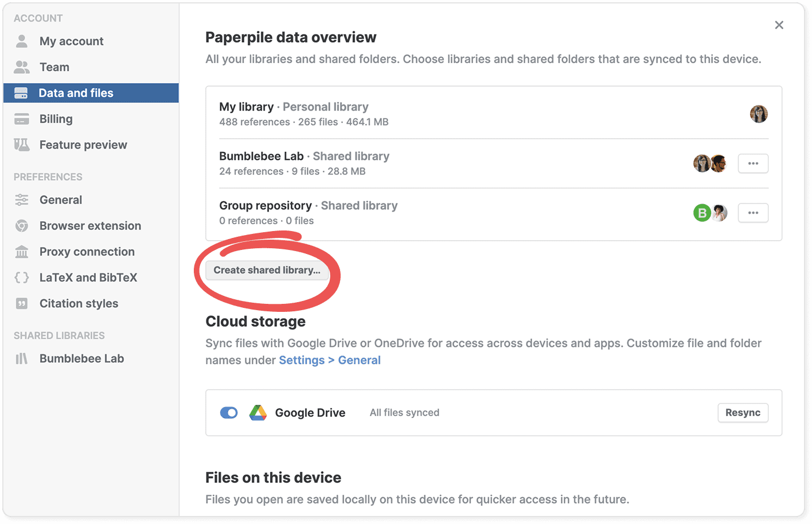Toggle the Google Drive sync switch
Image resolution: width=812 pixels, height=524 pixels.
click(229, 413)
